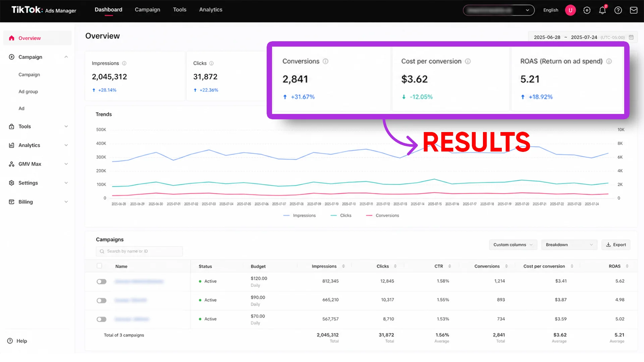644x362 pixels.
Task: Open the target settings icon in header
Action: coord(587,10)
